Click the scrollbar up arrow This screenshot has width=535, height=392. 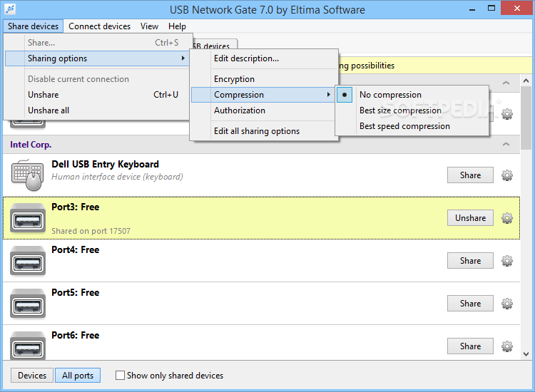[526, 81]
